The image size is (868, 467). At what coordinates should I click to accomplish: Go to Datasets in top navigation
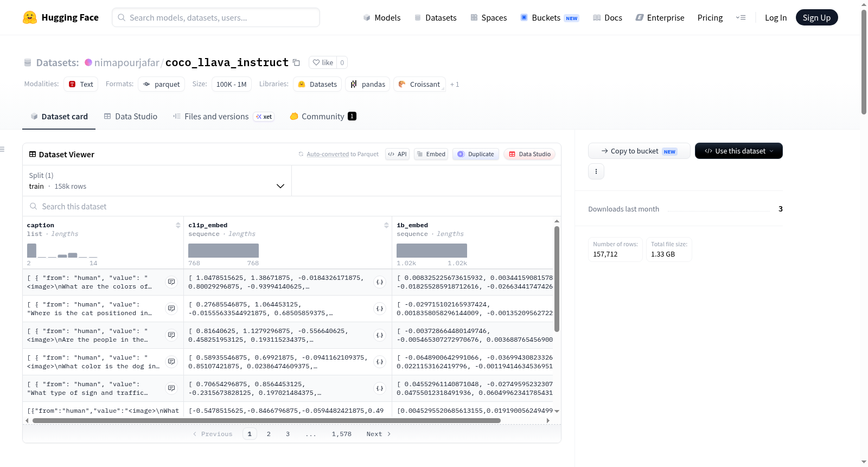tap(436, 17)
